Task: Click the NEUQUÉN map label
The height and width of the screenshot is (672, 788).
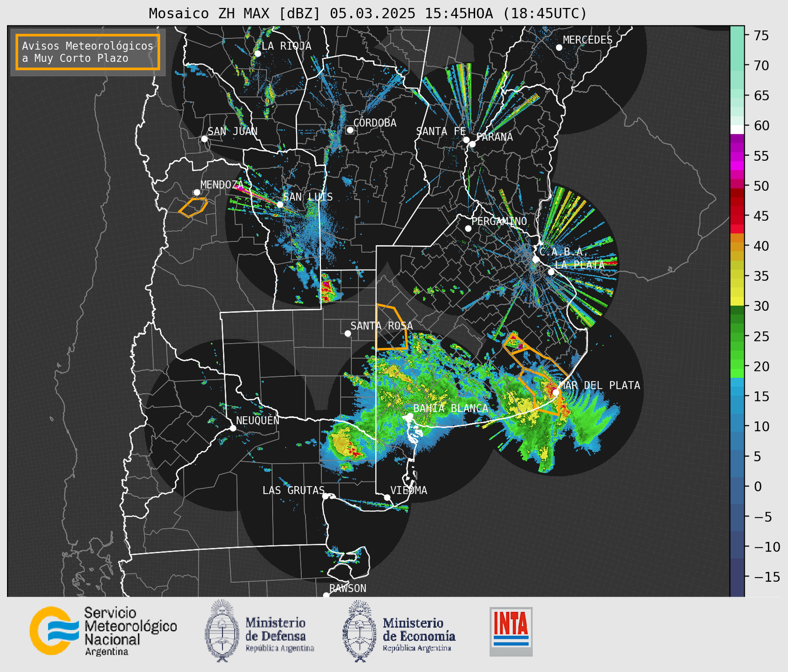Action: (257, 420)
